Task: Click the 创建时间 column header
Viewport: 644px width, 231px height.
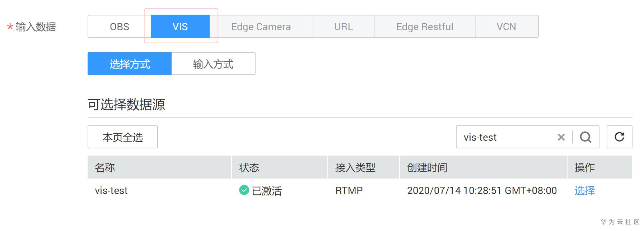Action: [x=427, y=167]
